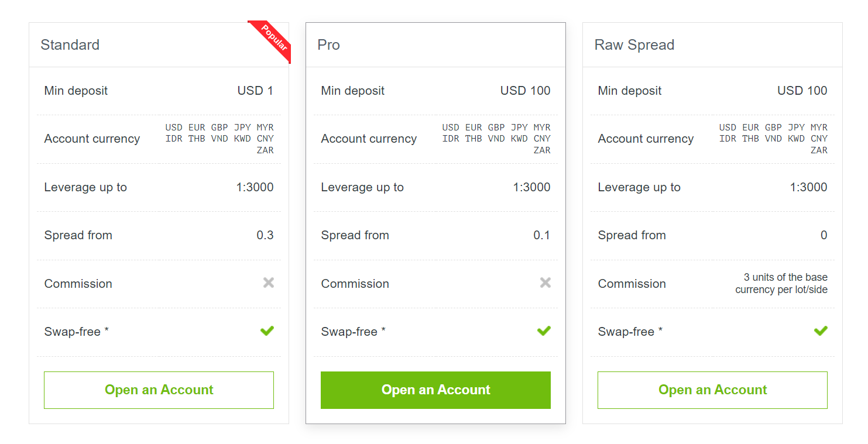
Task: Open an Account for the Pro plan
Action: pyautogui.click(x=435, y=390)
